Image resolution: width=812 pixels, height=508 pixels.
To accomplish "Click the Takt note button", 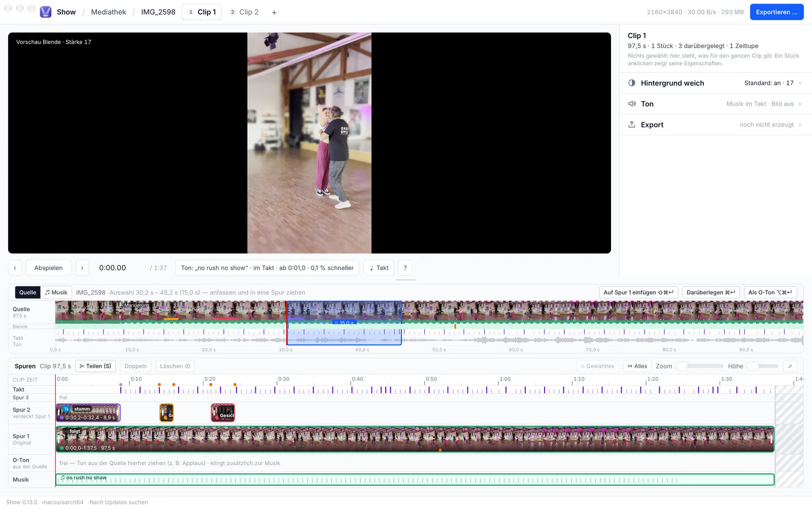I will tap(379, 268).
